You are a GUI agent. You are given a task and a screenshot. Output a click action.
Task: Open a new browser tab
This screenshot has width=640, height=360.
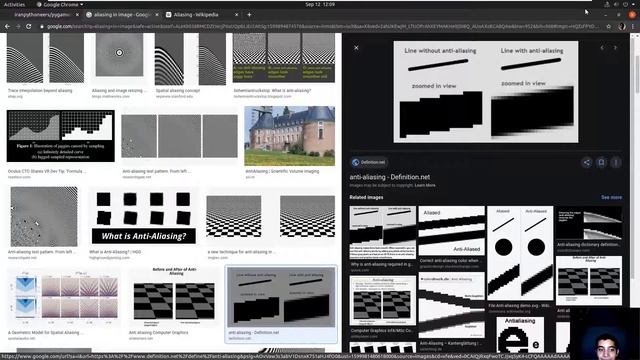coord(249,15)
